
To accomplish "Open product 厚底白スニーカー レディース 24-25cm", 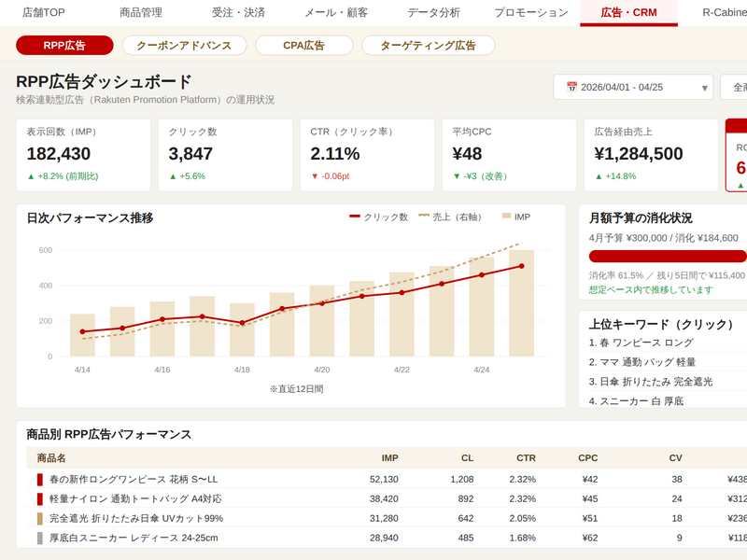I will click(x=134, y=539).
